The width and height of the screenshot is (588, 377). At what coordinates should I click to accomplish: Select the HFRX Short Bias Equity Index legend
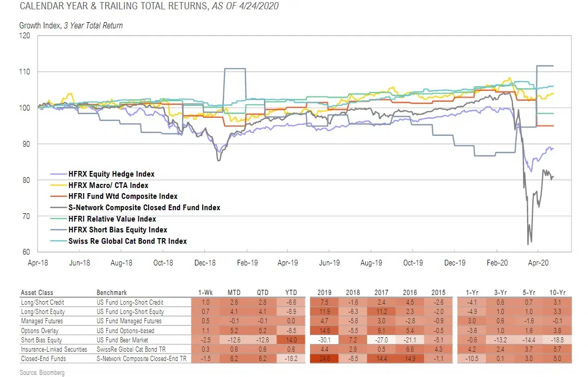click(118, 230)
